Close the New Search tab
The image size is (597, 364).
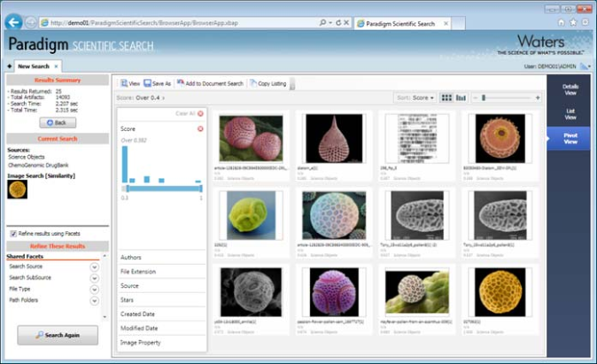(56, 66)
